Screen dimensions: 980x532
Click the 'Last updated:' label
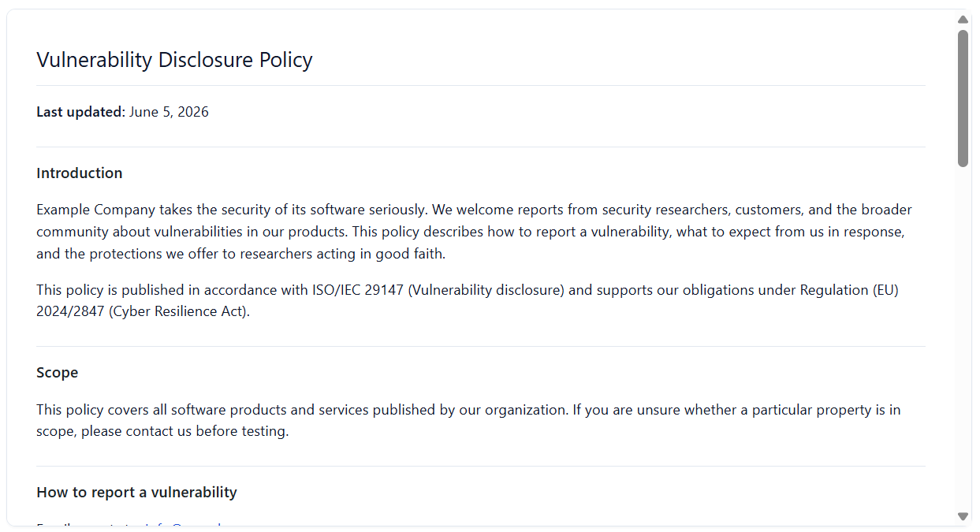(80, 112)
